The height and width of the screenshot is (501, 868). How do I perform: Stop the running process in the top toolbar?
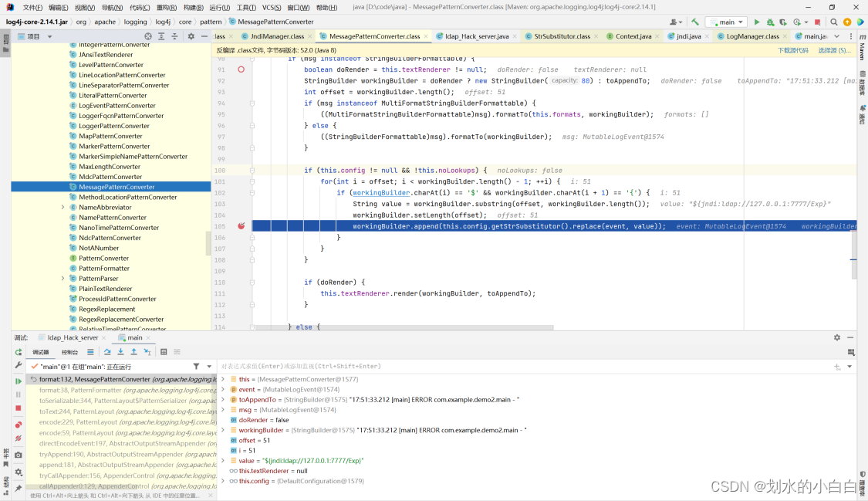coord(817,22)
